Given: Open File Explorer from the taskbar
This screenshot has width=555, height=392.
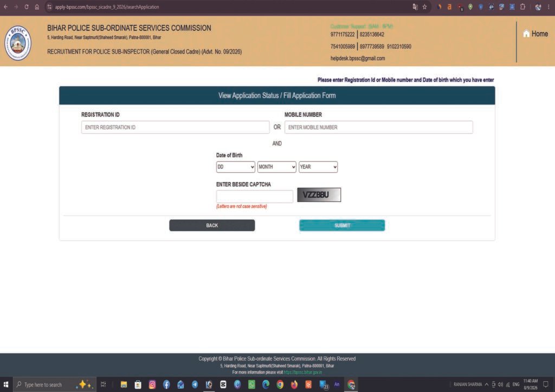Looking at the screenshot, I should 124,384.
